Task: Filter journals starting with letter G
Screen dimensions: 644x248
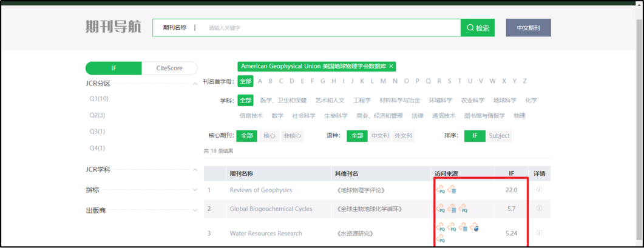Action: (322, 81)
